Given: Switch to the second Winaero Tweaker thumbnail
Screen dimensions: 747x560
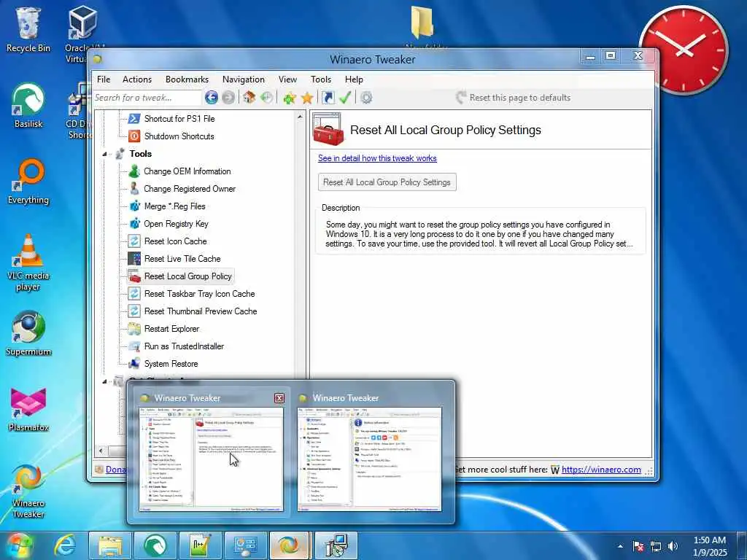Looking at the screenshot, I should pyautogui.click(x=369, y=459).
